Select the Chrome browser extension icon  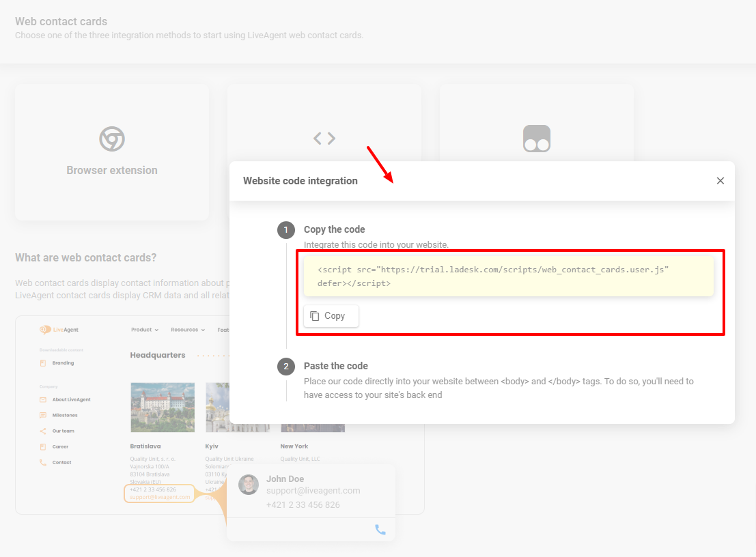[112, 139]
